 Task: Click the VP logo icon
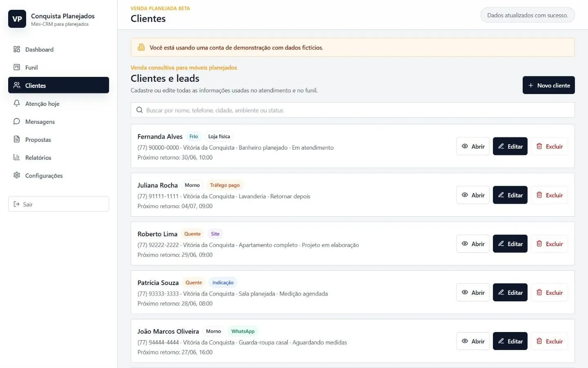17,19
